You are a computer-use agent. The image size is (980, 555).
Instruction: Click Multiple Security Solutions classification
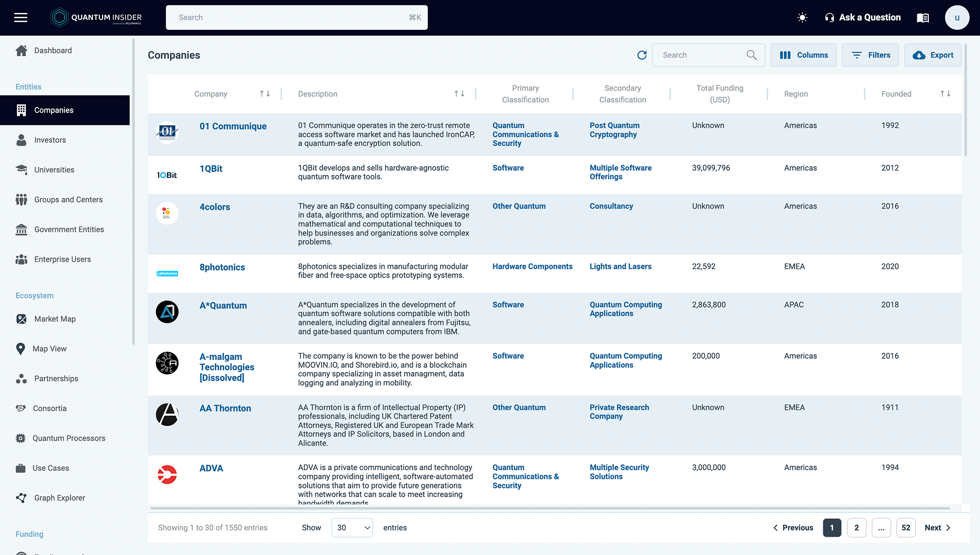(619, 472)
